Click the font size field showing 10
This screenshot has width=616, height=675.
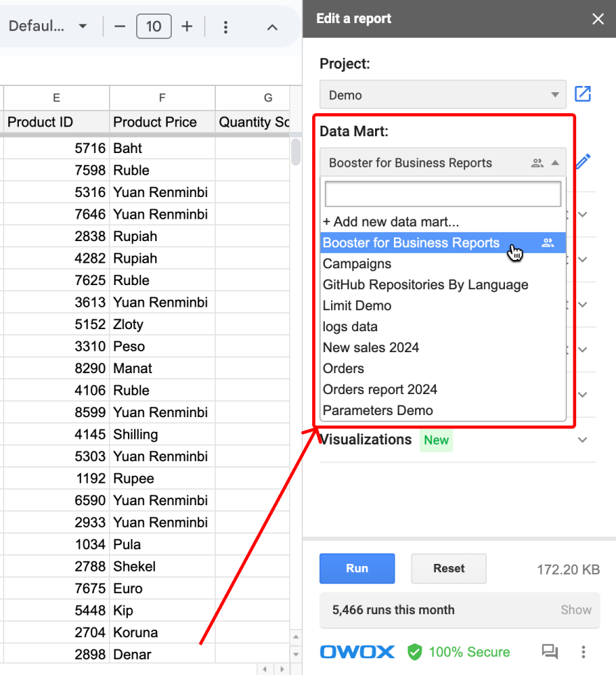pyautogui.click(x=154, y=27)
